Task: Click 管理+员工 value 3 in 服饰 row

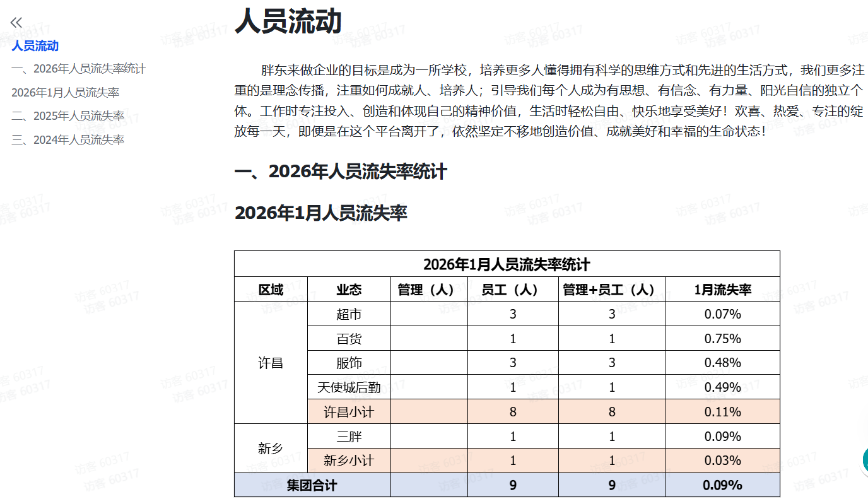Action: [x=612, y=363]
